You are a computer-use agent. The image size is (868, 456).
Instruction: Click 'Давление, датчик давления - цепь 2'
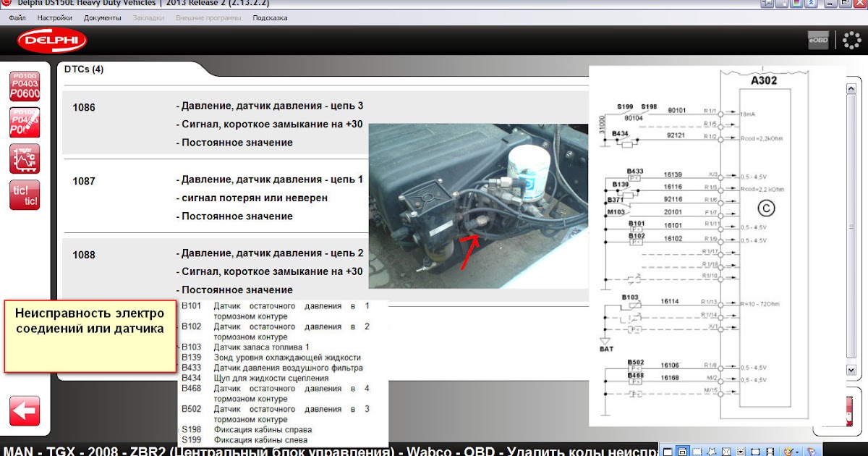[270, 253]
